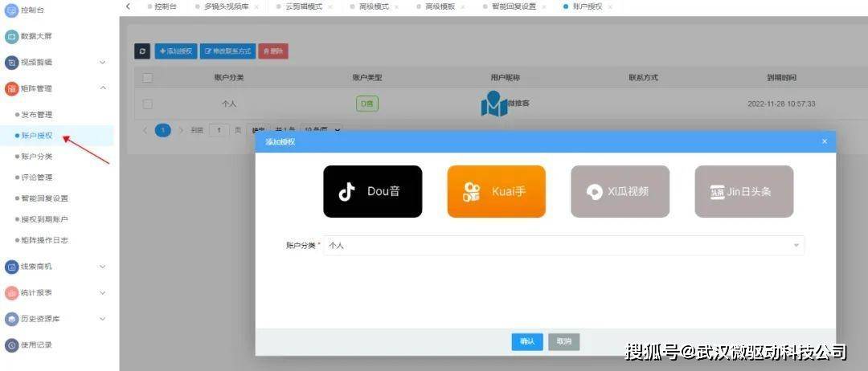Switch to the 控制台 tab
Screen dimensions: 868x371
click(x=162, y=6)
